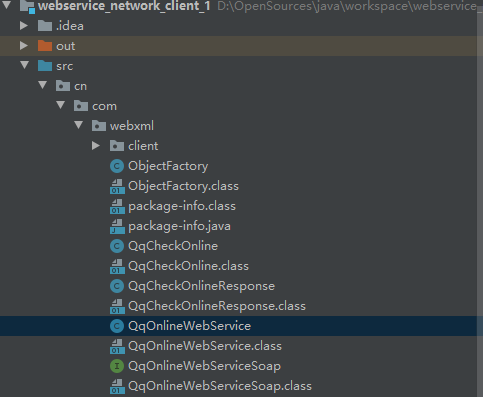Screen dimensions: 483x397
Task: Expand the out folder arrow
Action: tap(24, 46)
